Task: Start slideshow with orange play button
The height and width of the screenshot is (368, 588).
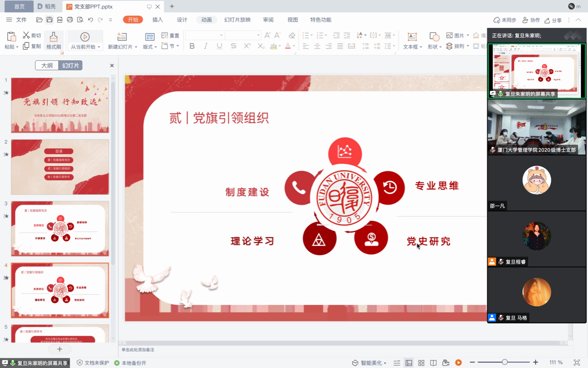Action: click(458, 363)
